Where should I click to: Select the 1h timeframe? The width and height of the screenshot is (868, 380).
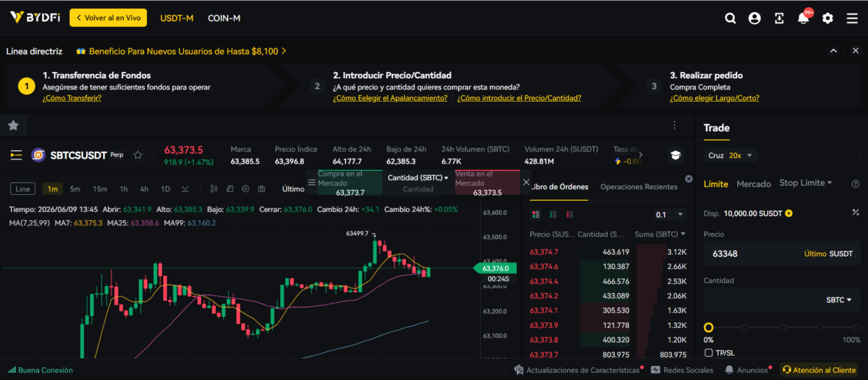[124, 189]
